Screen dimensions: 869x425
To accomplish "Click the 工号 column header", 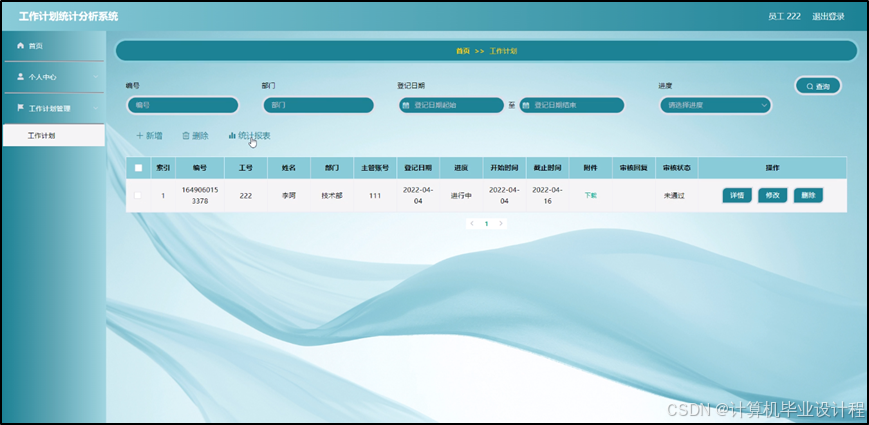I will (246, 168).
